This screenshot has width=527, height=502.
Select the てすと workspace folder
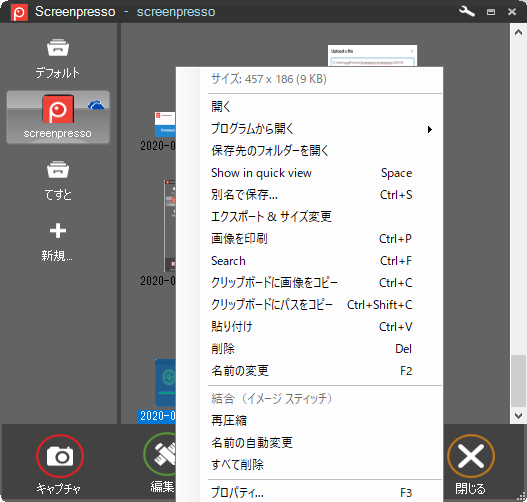58,181
